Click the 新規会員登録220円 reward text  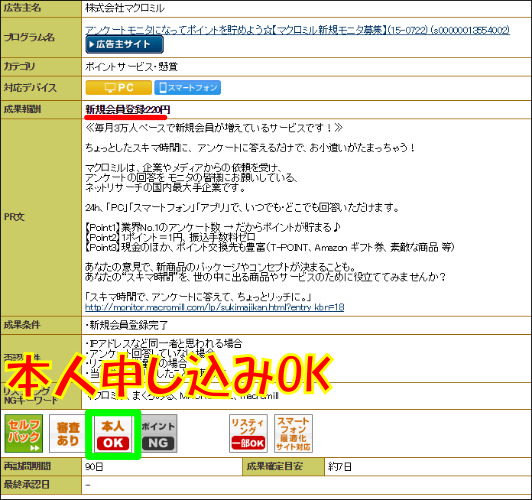click(128, 110)
